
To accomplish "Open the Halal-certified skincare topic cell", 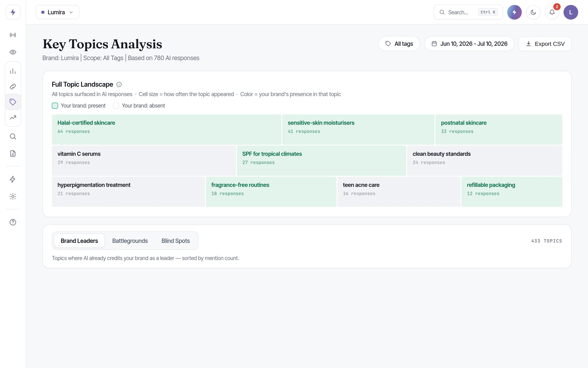I will click(x=166, y=130).
